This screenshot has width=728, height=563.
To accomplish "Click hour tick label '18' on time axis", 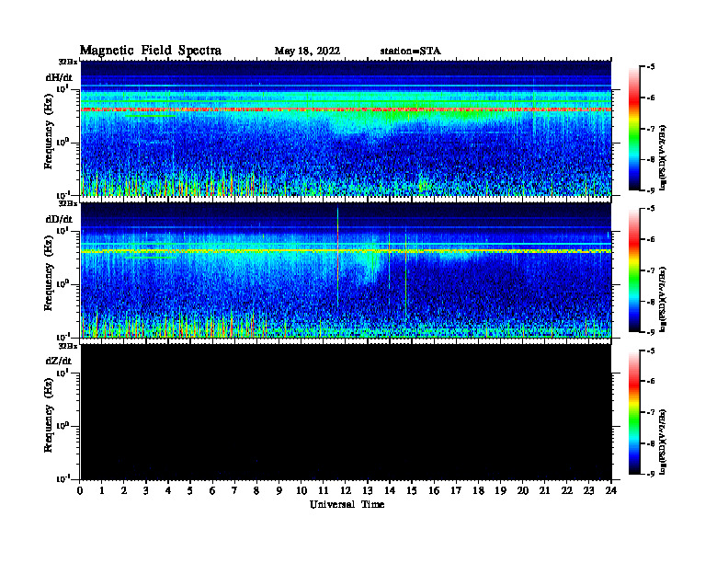I will pyautogui.click(x=478, y=491).
